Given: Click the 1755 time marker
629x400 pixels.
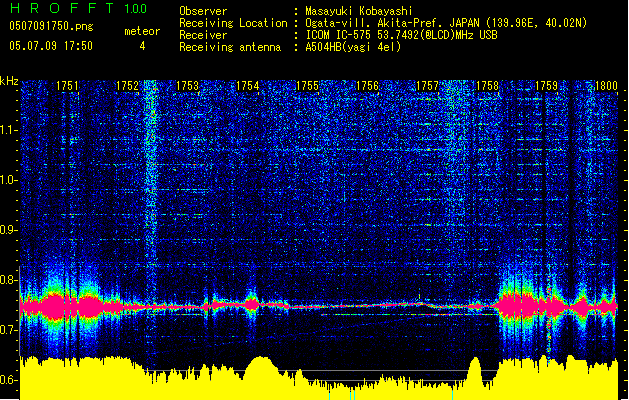Looking at the screenshot, I should click(x=307, y=86).
